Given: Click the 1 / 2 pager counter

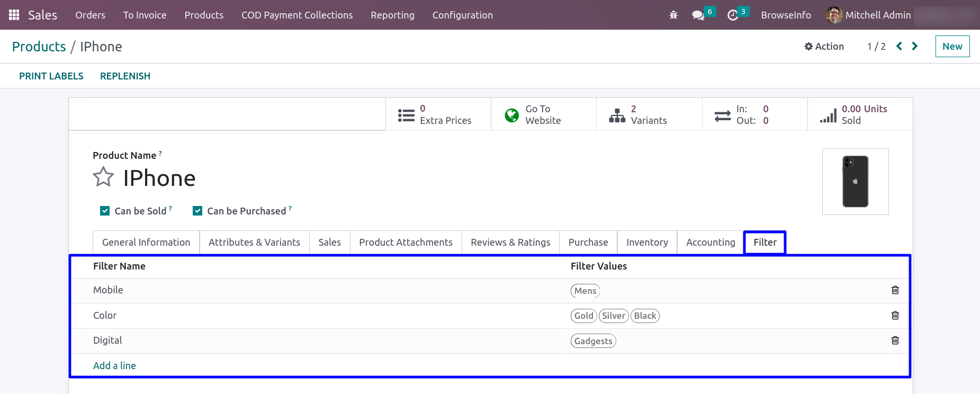Looking at the screenshot, I should (876, 47).
